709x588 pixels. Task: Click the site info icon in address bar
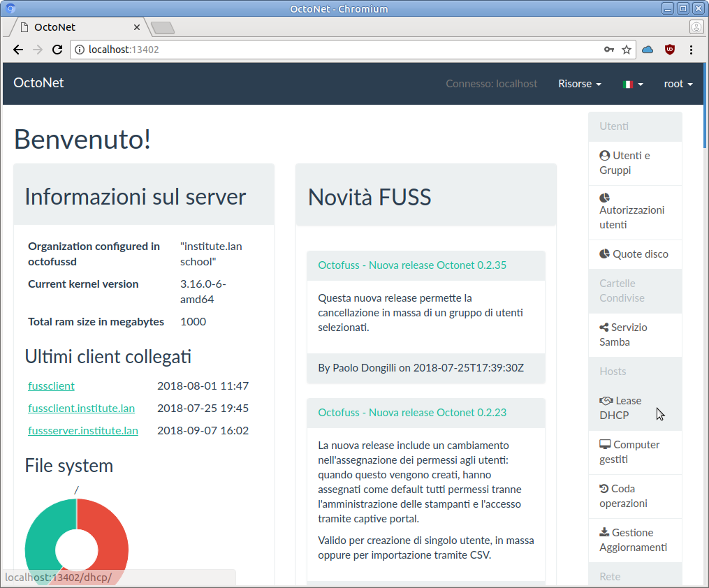point(80,50)
